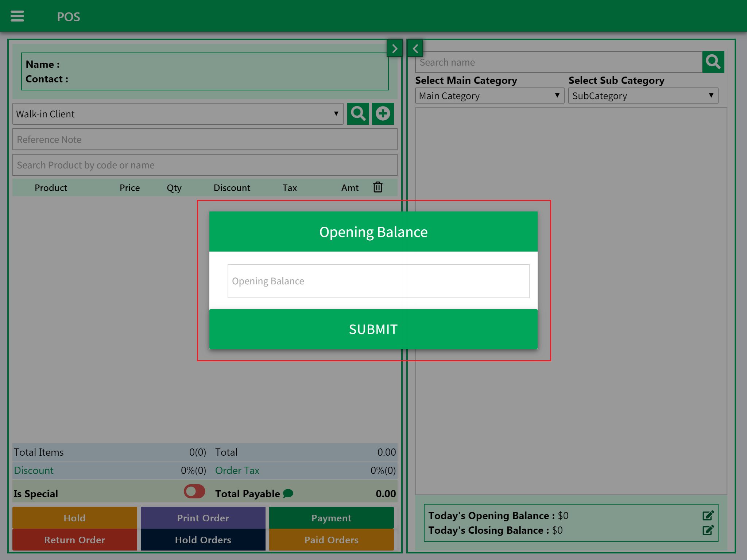Expand the Select Sub Category dropdown
The width and height of the screenshot is (747, 560).
coord(641,96)
